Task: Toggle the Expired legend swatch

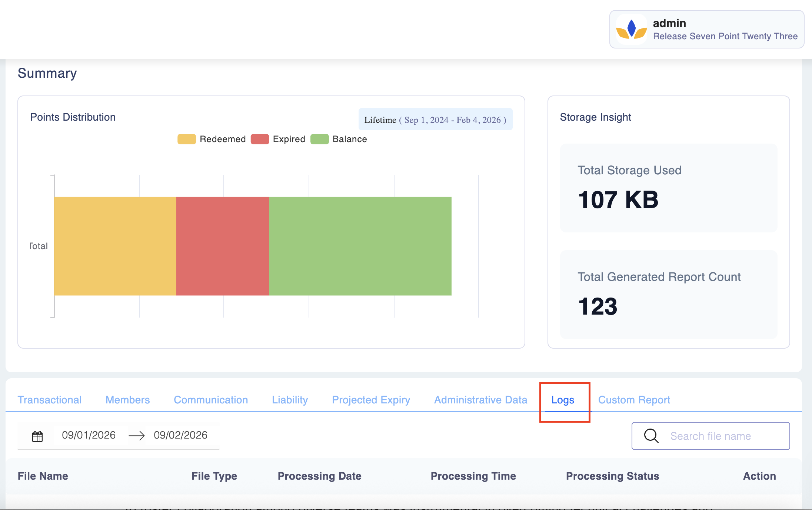Action: pos(260,139)
